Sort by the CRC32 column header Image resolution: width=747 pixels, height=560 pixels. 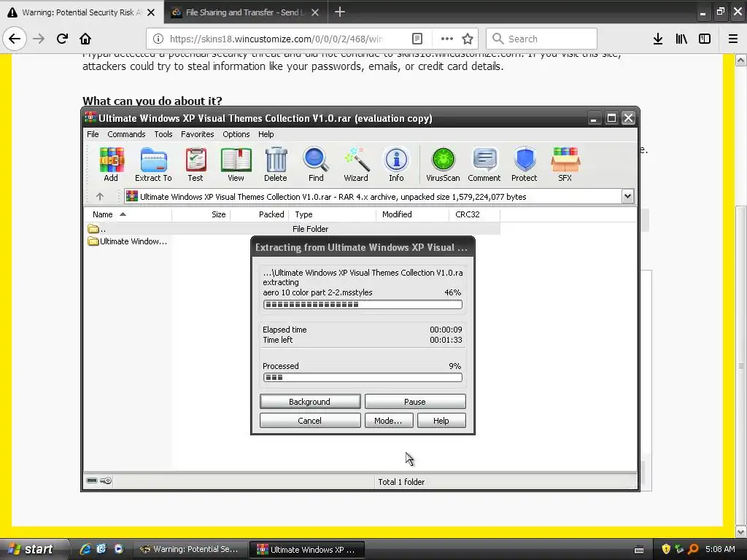[474, 215]
